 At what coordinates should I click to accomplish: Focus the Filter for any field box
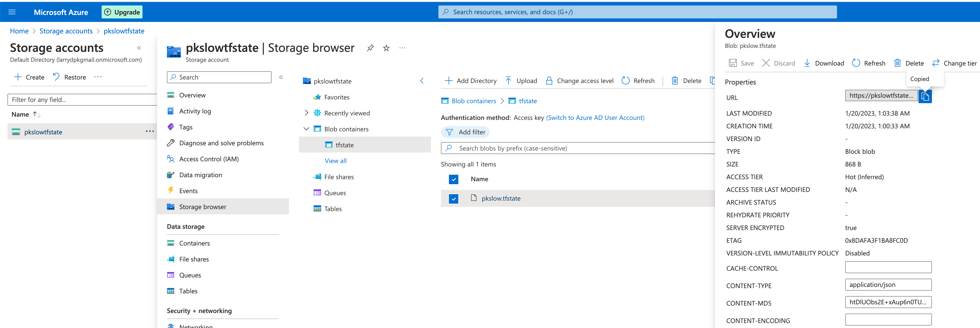[82, 100]
